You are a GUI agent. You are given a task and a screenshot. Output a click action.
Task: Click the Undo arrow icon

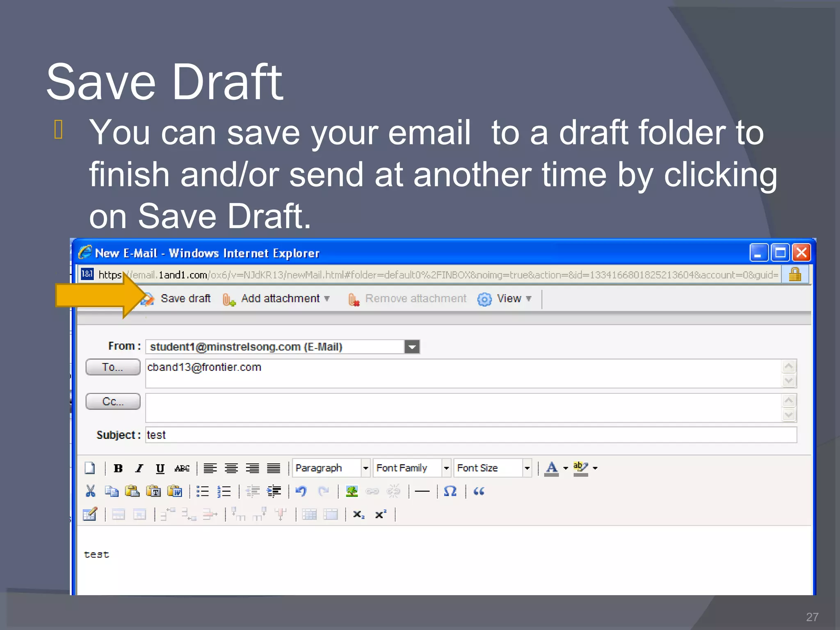click(301, 491)
